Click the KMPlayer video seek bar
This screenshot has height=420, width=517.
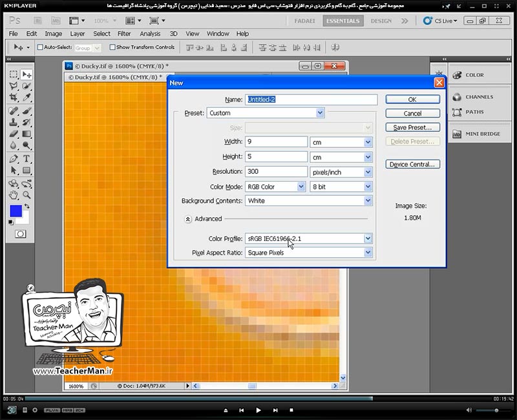(x=258, y=399)
